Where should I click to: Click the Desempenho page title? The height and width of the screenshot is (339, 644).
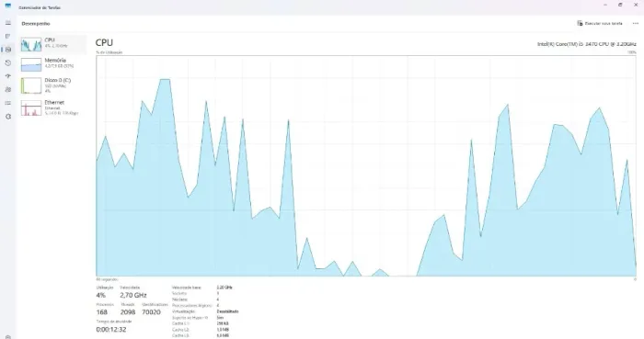pyautogui.click(x=36, y=23)
